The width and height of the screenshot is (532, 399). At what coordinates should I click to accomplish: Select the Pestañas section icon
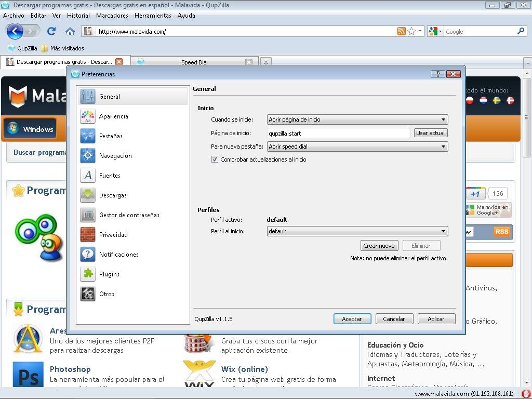(87, 136)
